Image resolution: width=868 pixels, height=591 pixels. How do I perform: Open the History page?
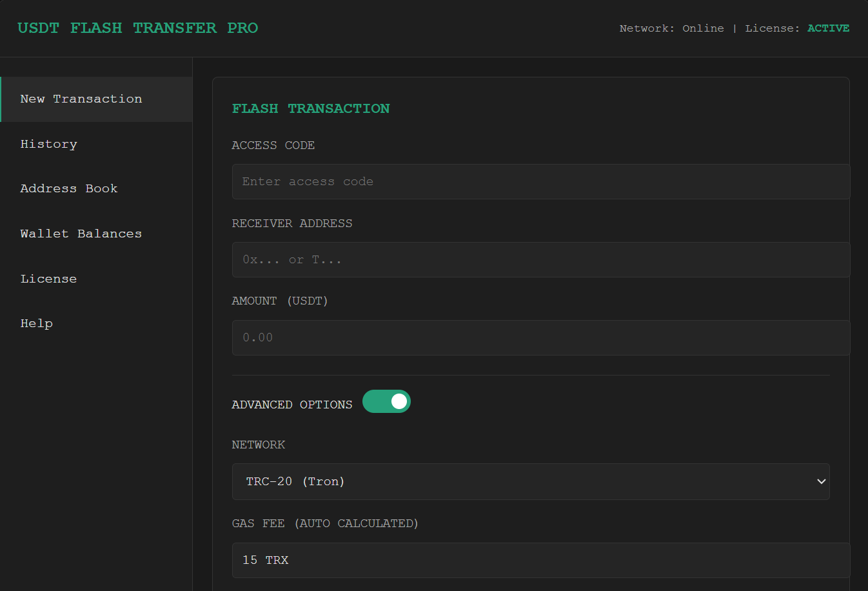49,144
